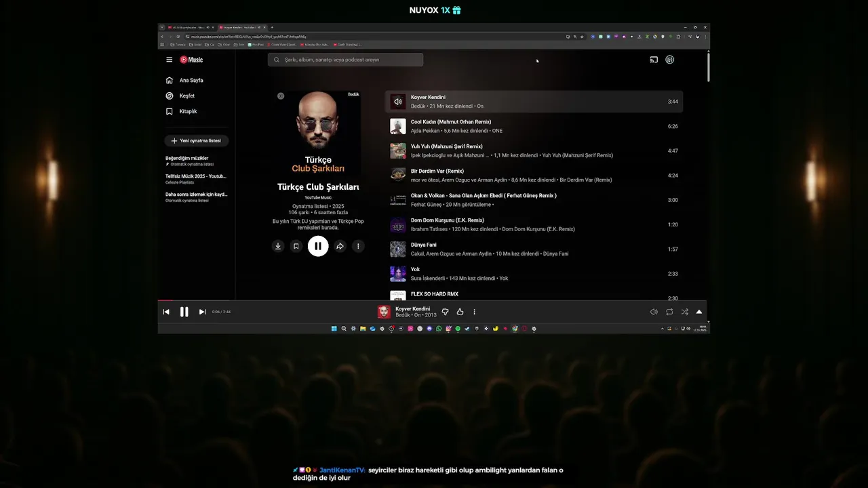Open WhatsApp from the taskbar
The height and width of the screenshot is (488, 868).
pos(439,329)
